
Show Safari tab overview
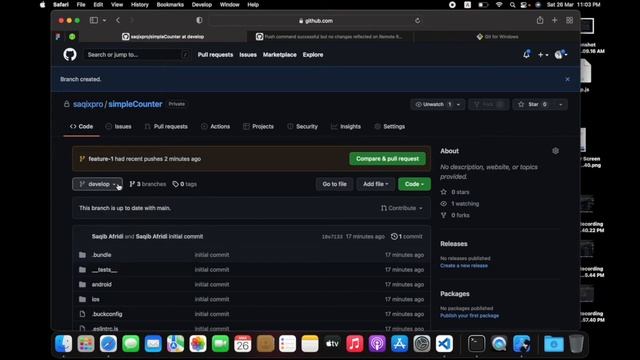click(x=569, y=20)
